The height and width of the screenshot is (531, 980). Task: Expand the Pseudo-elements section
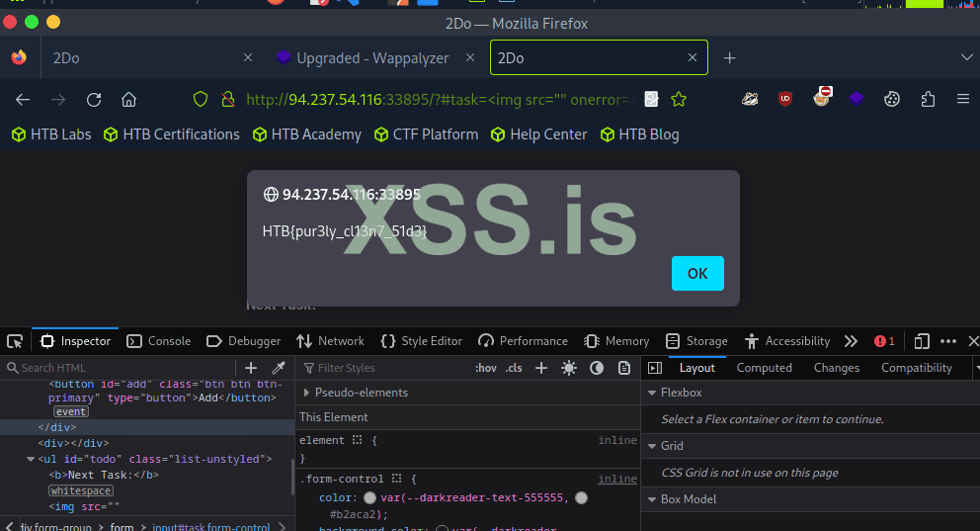(x=306, y=393)
